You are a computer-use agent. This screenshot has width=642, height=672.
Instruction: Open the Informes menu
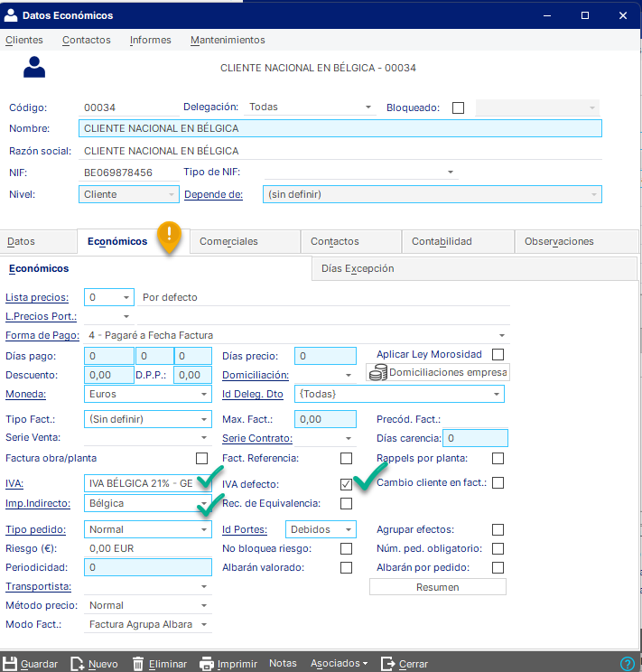[x=151, y=40]
